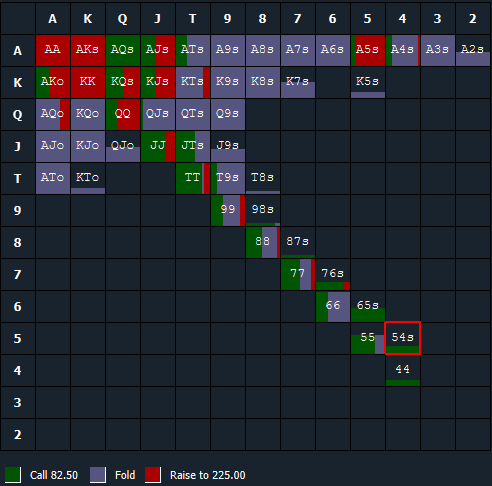Click the K column header

[x=88, y=19]
